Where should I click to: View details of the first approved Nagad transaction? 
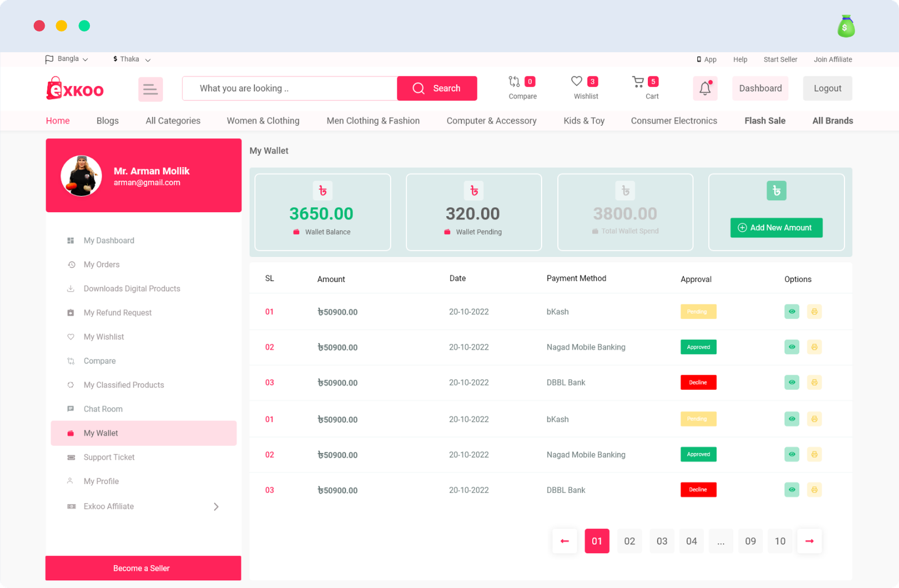(792, 347)
